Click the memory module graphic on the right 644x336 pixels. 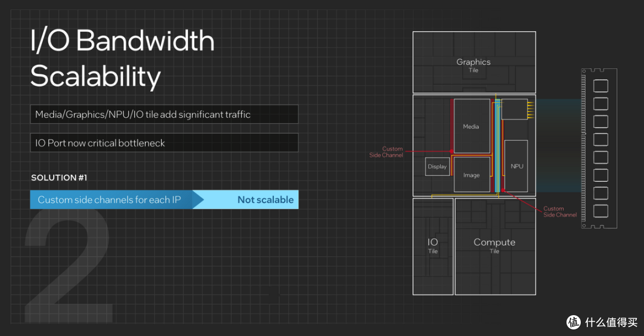pos(600,148)
